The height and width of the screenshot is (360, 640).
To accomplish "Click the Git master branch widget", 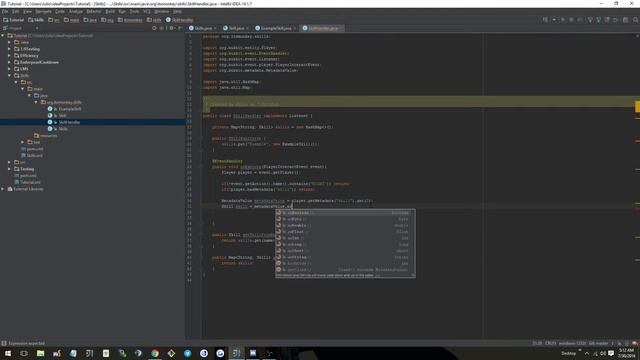I will 598,343.
